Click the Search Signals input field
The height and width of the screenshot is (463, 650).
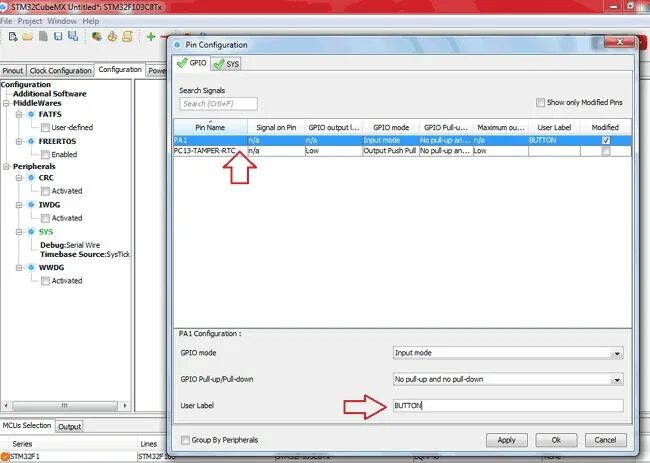[218, 104]
